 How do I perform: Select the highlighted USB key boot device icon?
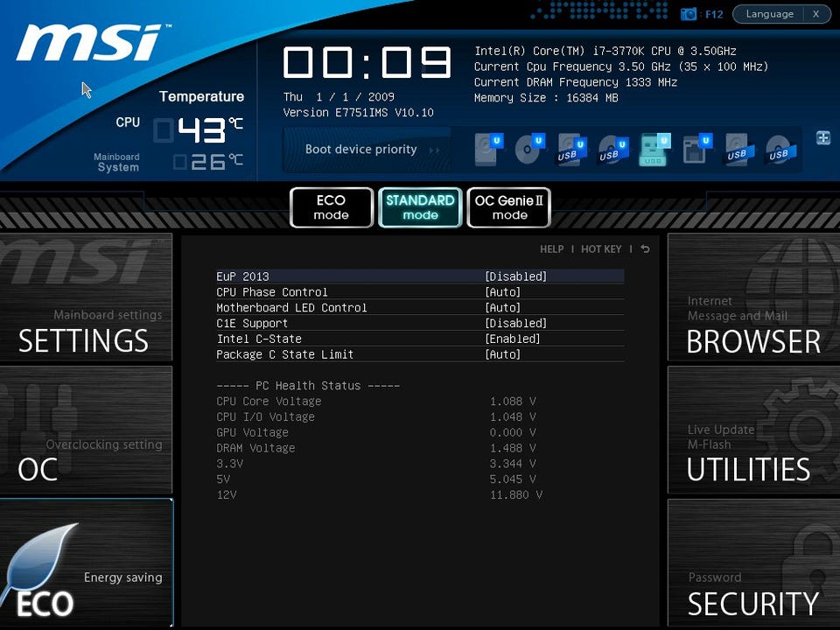(x=654, y=149)
